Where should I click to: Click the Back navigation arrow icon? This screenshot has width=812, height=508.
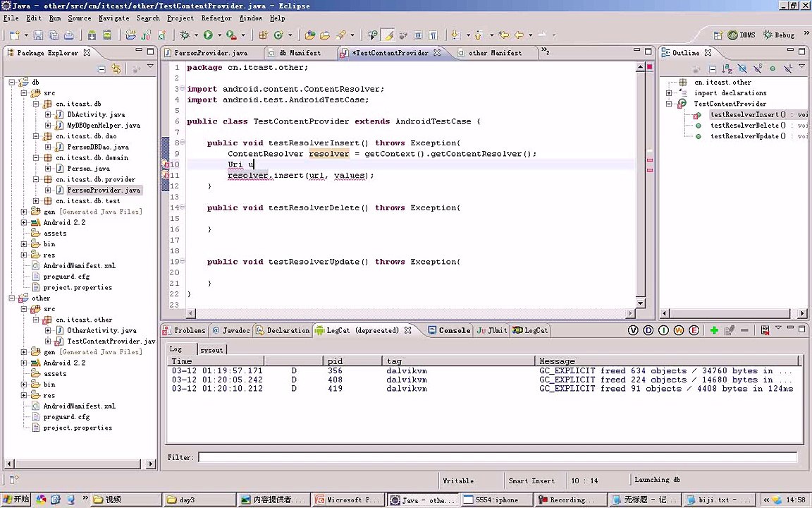coord(519,35)
